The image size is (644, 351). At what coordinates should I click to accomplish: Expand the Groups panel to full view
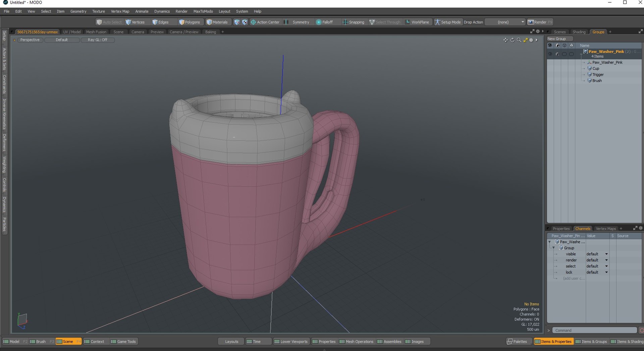[x=640, y=31]
